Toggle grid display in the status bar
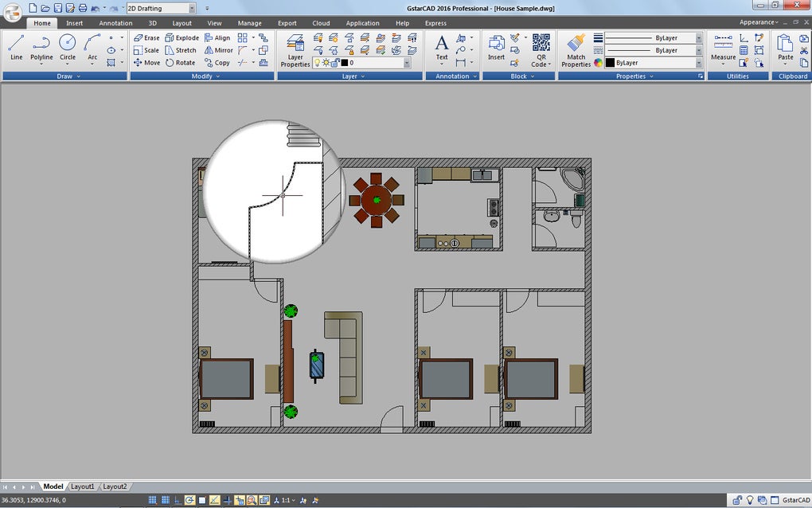Viewport: 812px width, 508px height. [x=166, y=500]
